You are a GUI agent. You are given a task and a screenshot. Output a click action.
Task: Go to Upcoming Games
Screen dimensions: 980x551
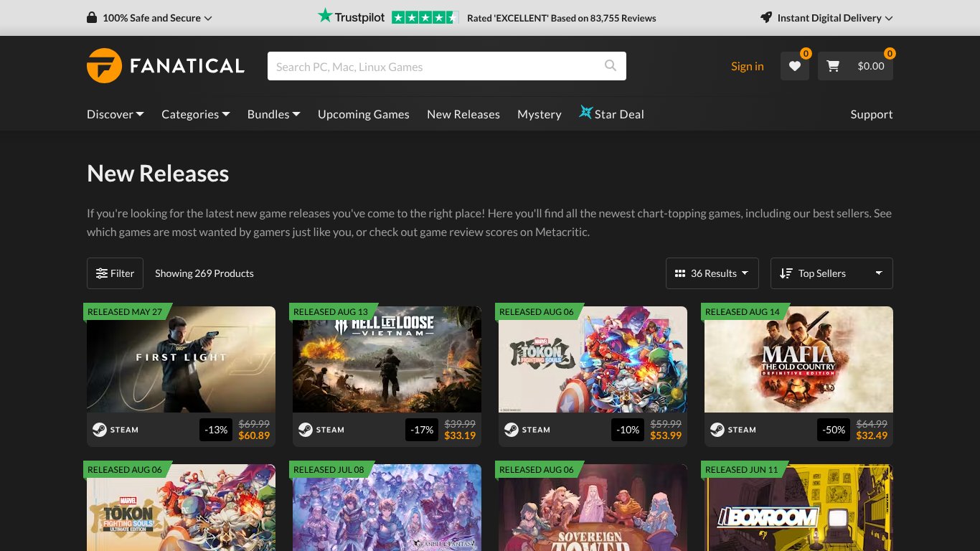[x=364, y=114]
